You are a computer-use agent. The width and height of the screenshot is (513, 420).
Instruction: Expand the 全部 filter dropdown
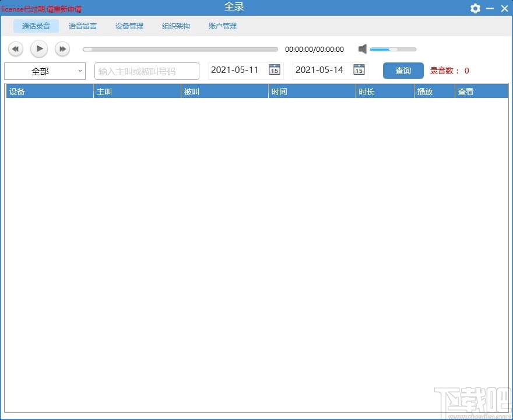click(80, 71)
